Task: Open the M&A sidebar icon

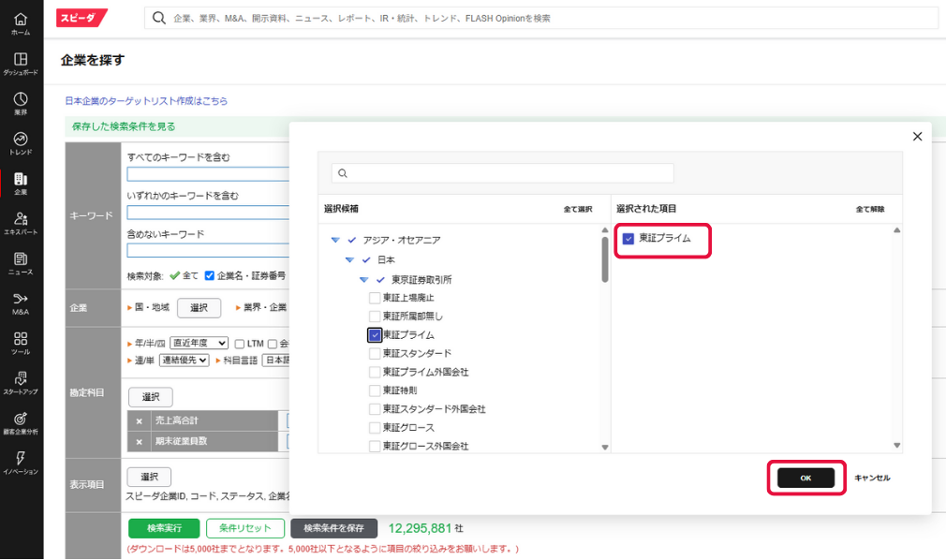Action: point(21,302)
